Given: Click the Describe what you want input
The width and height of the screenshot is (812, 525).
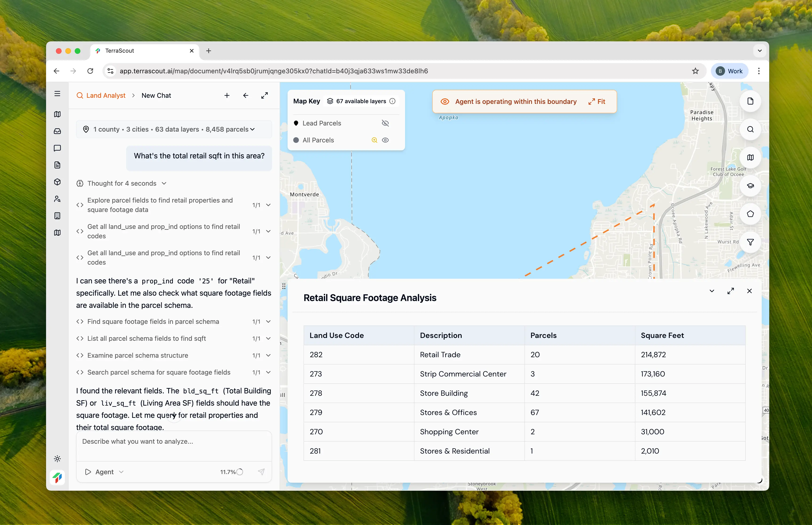Looking at the screenshot, I should pyautogui.click(x=174, y=445).
